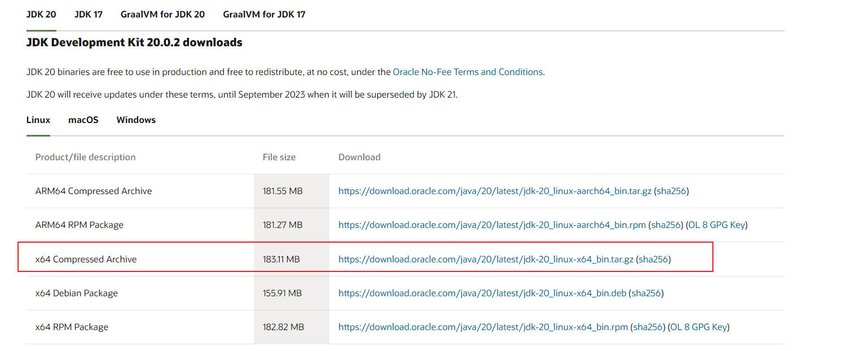The height and width of the screenshot is (351, 868).
Task: Open the sha256 checksum for x64 RPM Package
Action: pos(647,327)
